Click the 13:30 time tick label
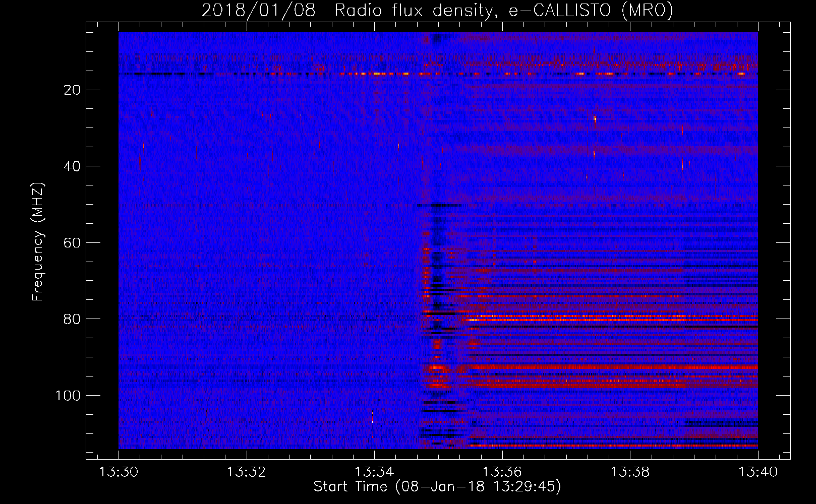816x504 pixels. pyautogui.click(x=119, y=472)
